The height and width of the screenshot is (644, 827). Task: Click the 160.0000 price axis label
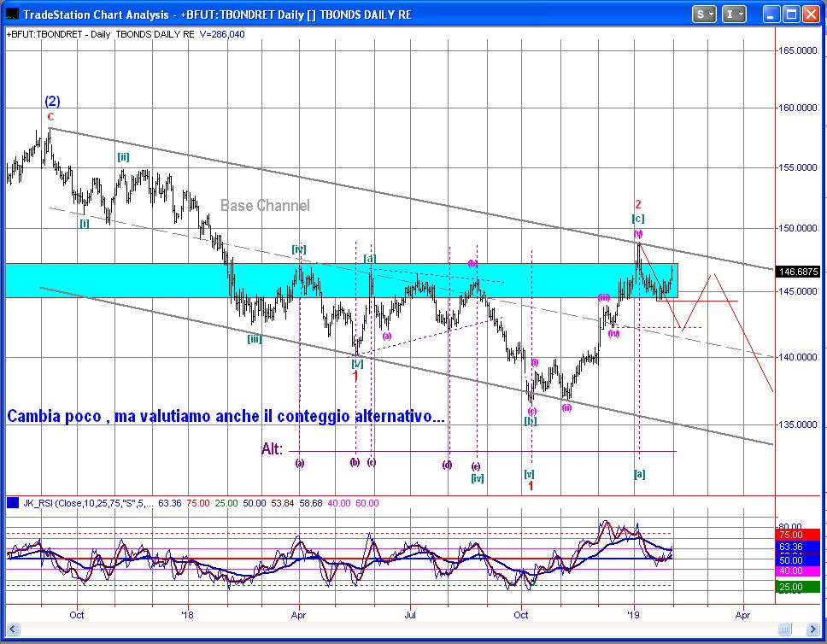(x=799, y=108)
